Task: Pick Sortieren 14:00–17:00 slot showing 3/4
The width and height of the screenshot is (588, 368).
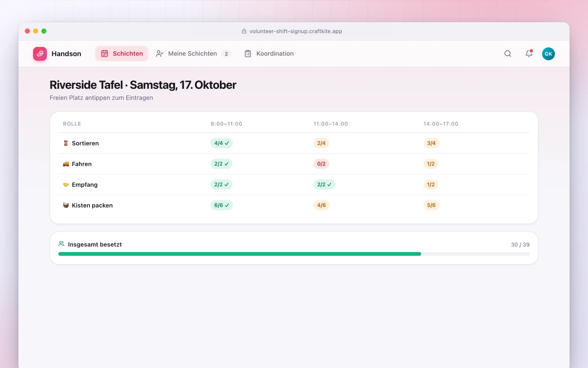Action: [431, 143]
